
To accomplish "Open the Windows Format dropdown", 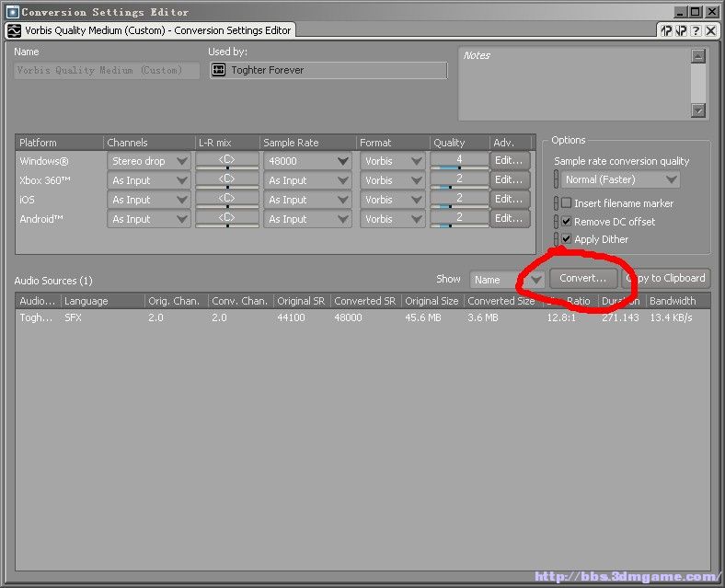I will (x=393, y=161).
